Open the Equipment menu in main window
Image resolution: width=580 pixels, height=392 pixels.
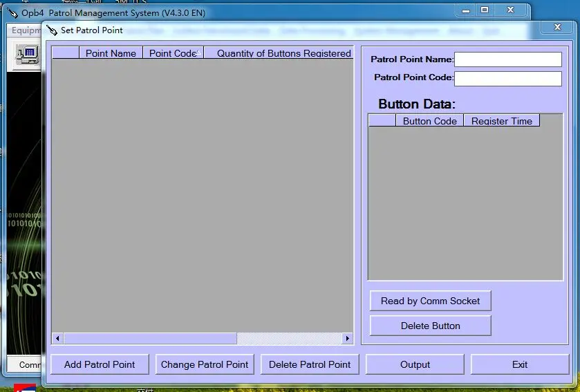[x=26, y=30]
